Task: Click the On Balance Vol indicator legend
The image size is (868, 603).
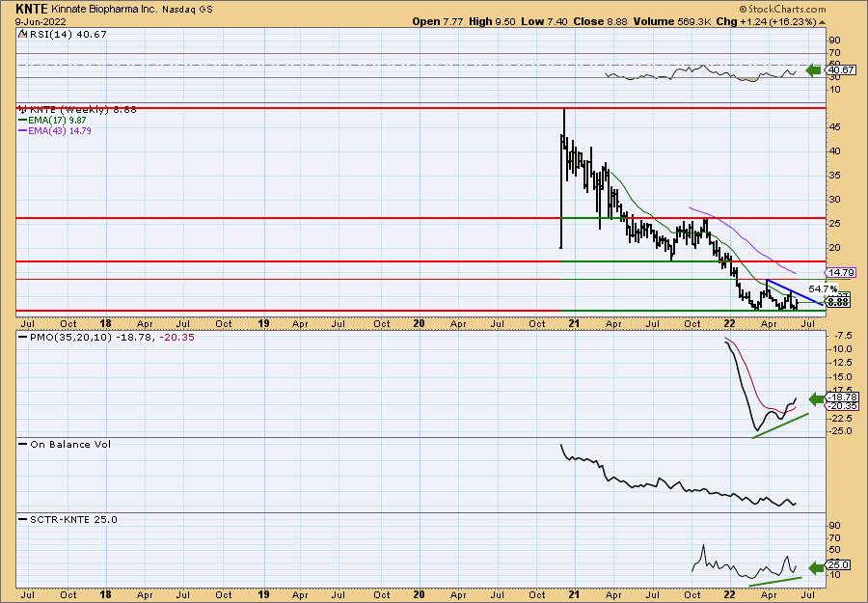Action: coord(70,444)
